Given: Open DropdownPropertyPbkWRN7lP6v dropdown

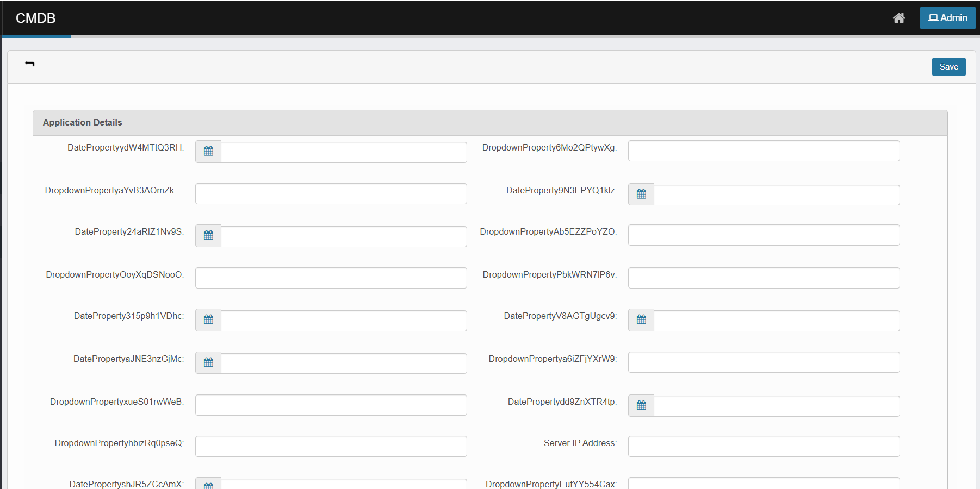Looking at the screenshot, I should pos(764,278).
